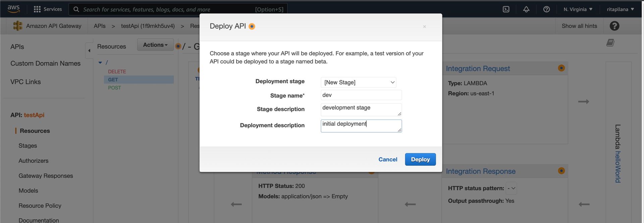The image size is (644, 223).
Task: Open the Services grid menu
Action: point(48,9)
